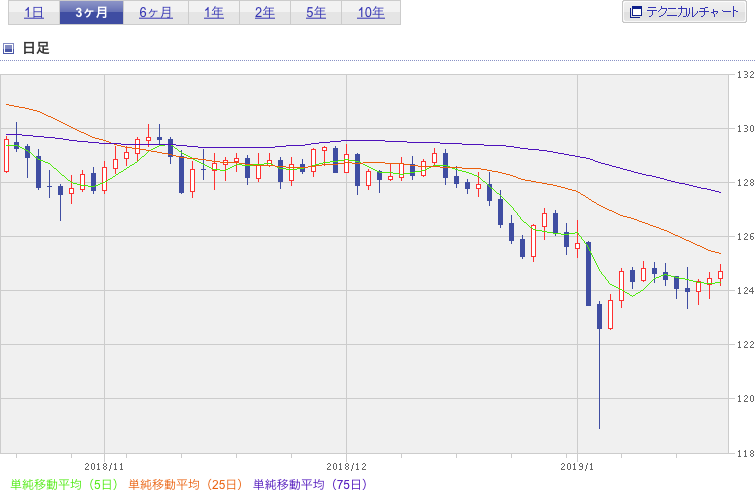Screen dimensions: 755x493
Task: Click the last red candlestick on the chart
Action: point(720,274)
